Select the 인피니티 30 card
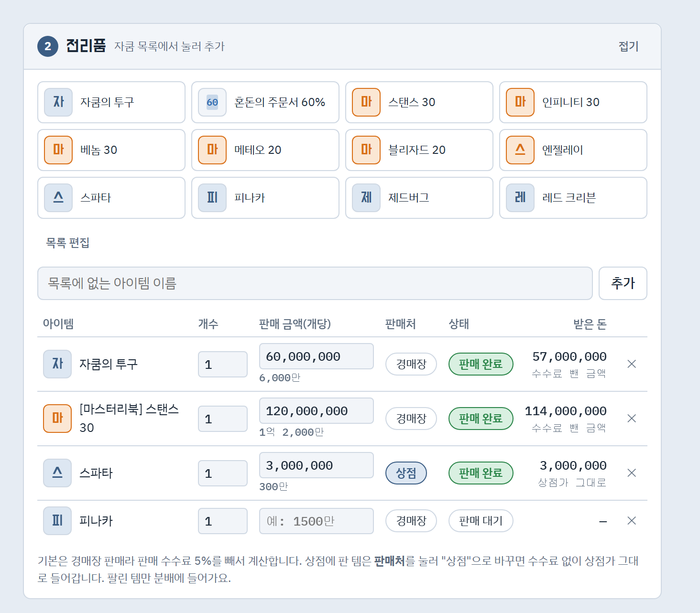Viewport: 700px width, 613px height. click(x=573, y=102)
